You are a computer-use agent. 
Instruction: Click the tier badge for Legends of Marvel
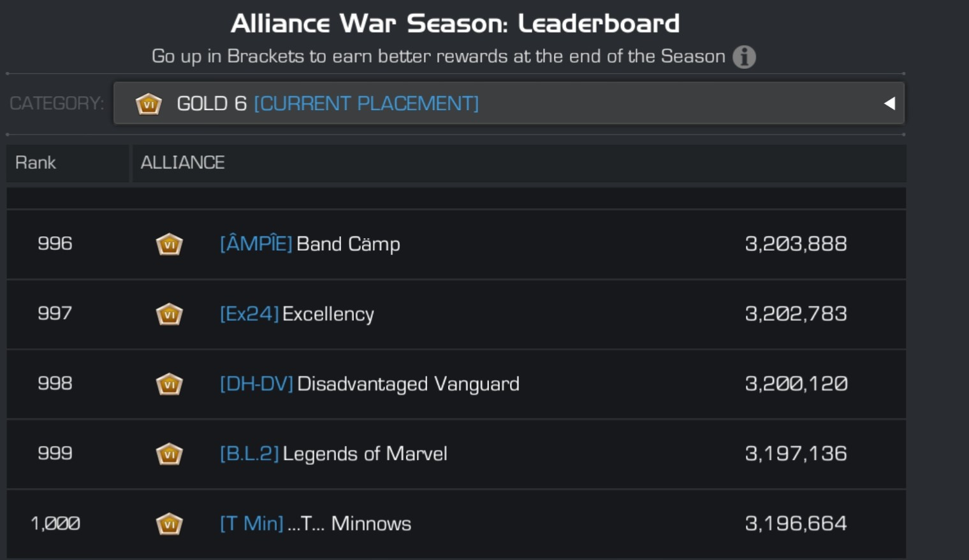169,454
